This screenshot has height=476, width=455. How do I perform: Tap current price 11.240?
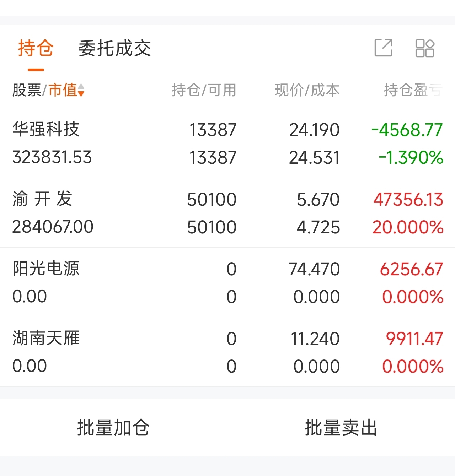coord(315,339)
